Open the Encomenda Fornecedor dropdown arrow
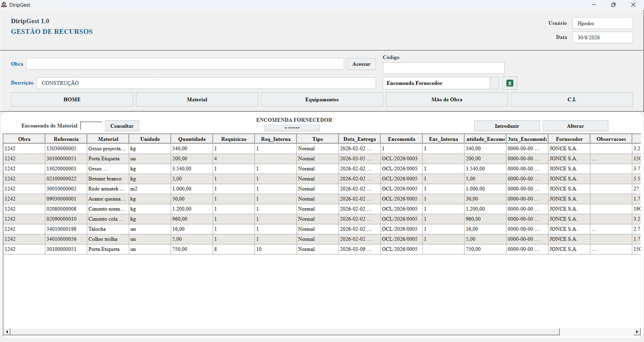 coord(494,83)
